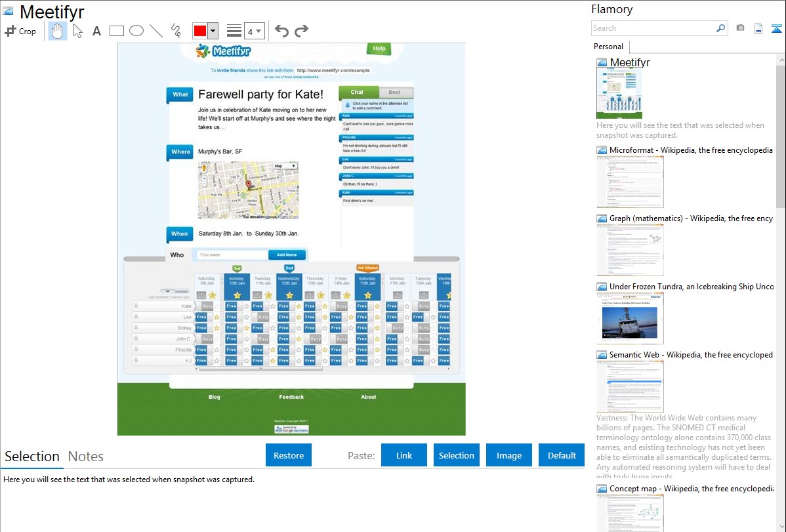786x532 pixels.
Task: Select 'Microformat - Wikipedia, the free encyclopedia' title
Action: 691,150
